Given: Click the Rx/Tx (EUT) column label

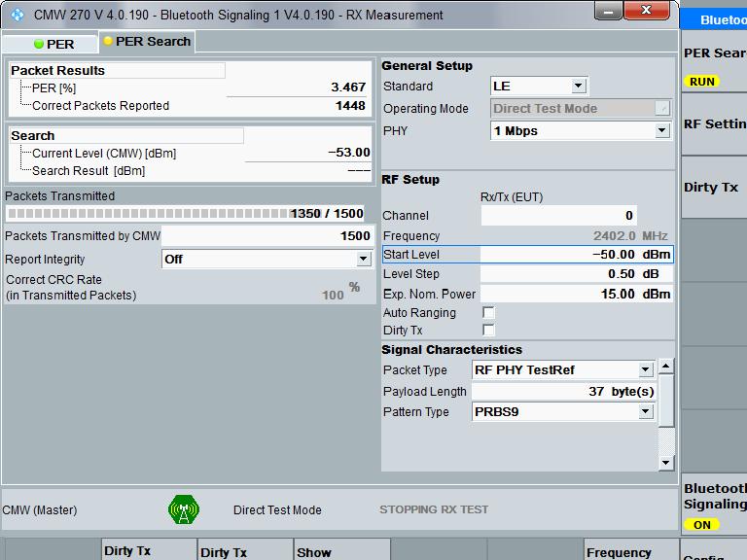Looking at the screenshot, I should pos(512,197).
